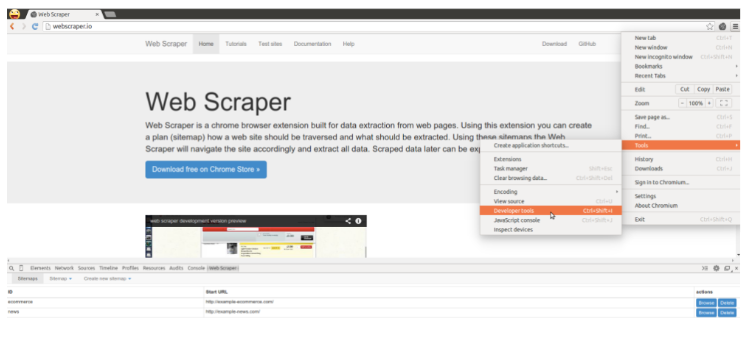752x360 pixels.
Task: Choose JavaScript console menu entry
Action: pyautogui.click(x=551, y=220)
